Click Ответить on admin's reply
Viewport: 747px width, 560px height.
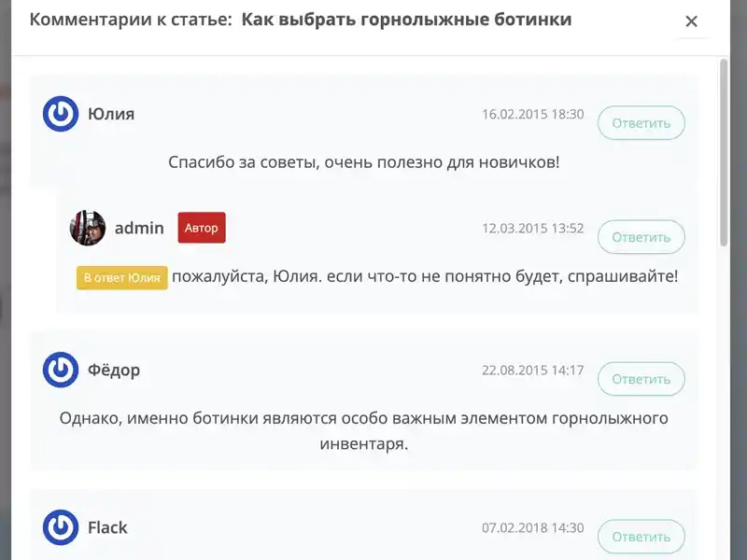tap(641, 237)
